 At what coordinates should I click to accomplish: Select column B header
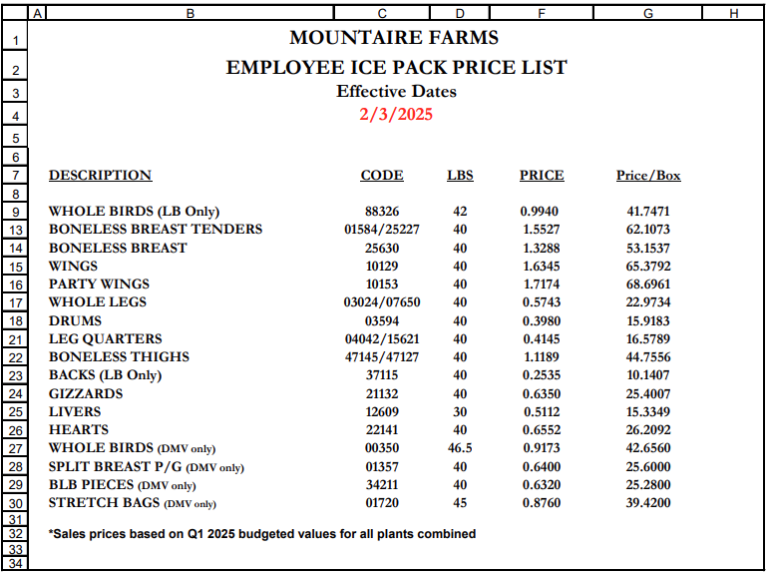(190, 12)
